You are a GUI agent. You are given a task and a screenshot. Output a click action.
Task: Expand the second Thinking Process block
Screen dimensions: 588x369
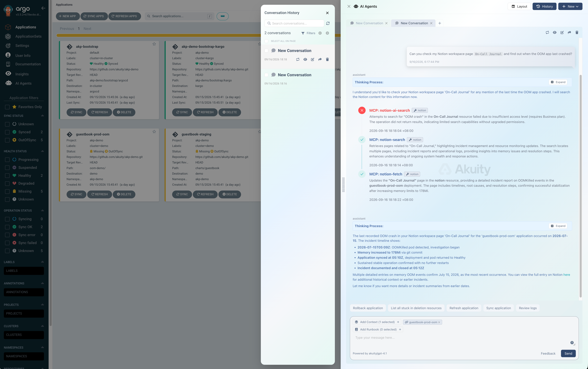tap(558, 226)
